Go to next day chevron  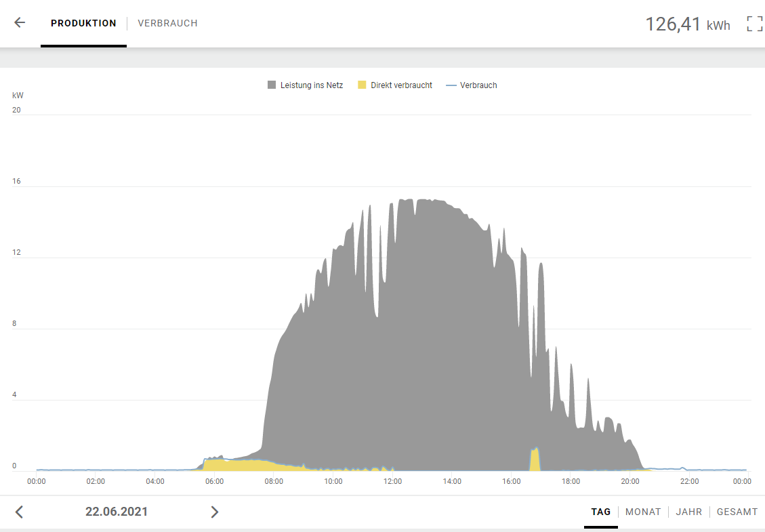[214, 512]
